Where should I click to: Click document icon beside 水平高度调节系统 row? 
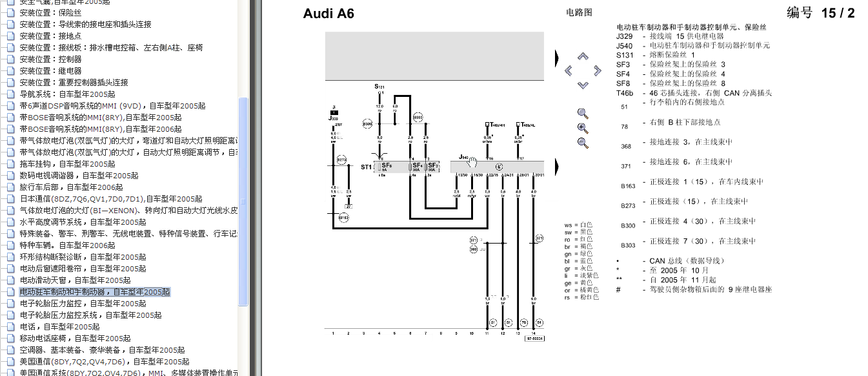coord(10,222)
